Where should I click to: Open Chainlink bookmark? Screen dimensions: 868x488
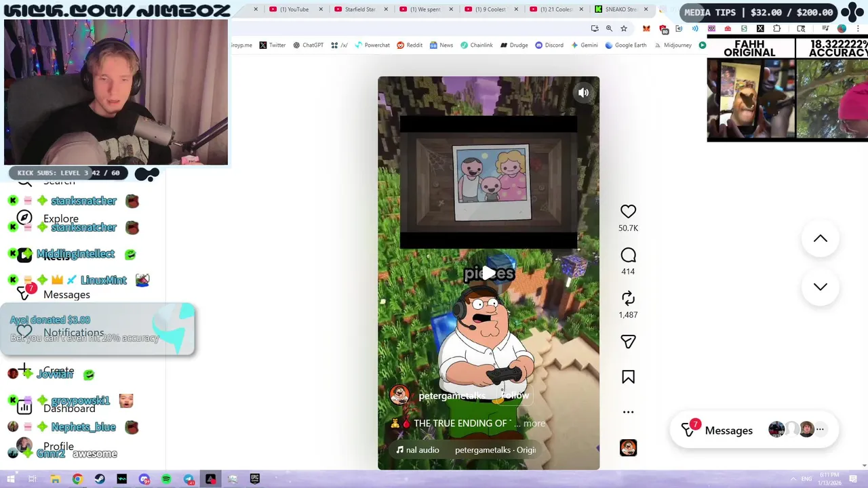pos(476,45)
